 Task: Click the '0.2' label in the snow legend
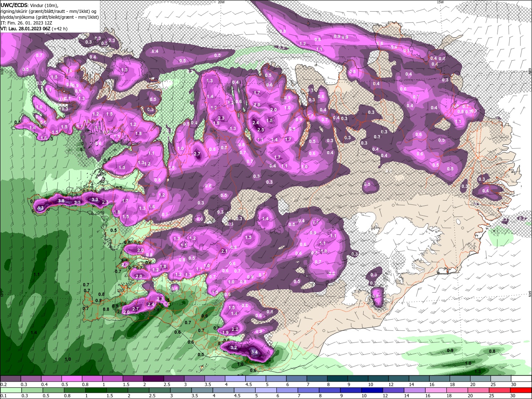[3, 384]
